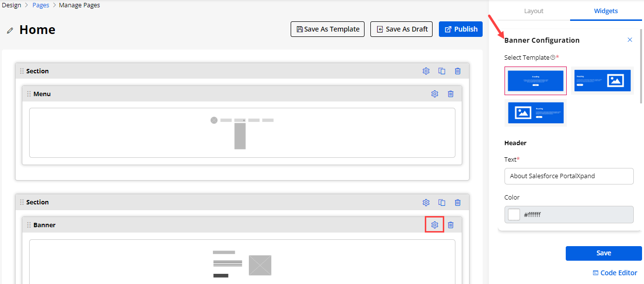Image resolution: width=644 pixels, height=284 pixels.
Task: Switch to the Layout tab
Action: pos(534,11)
